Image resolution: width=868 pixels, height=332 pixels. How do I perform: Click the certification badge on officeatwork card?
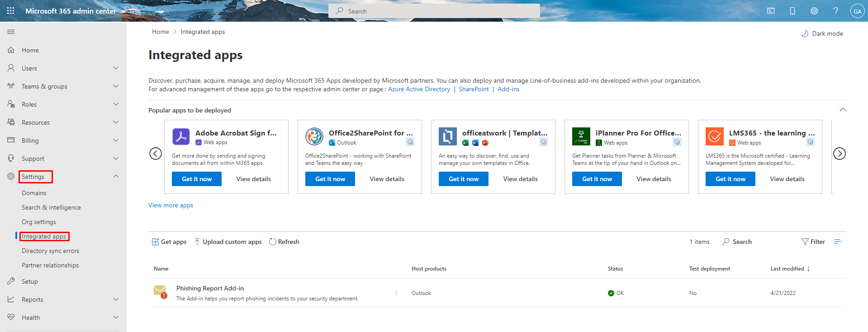543,142
